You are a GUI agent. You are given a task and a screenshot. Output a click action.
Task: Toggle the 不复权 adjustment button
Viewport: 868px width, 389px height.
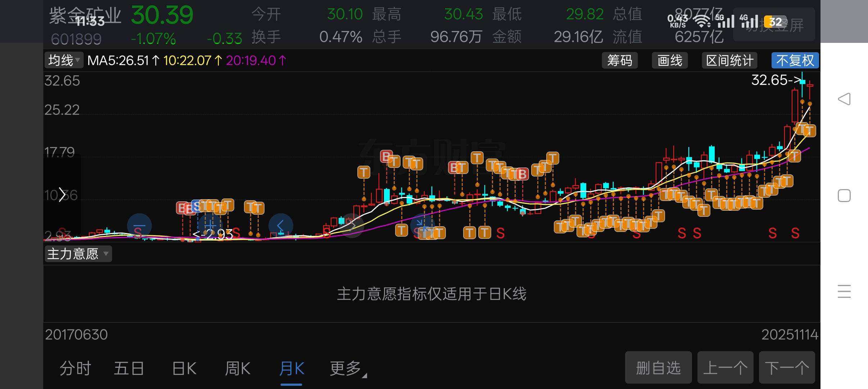tap(795, 61)
